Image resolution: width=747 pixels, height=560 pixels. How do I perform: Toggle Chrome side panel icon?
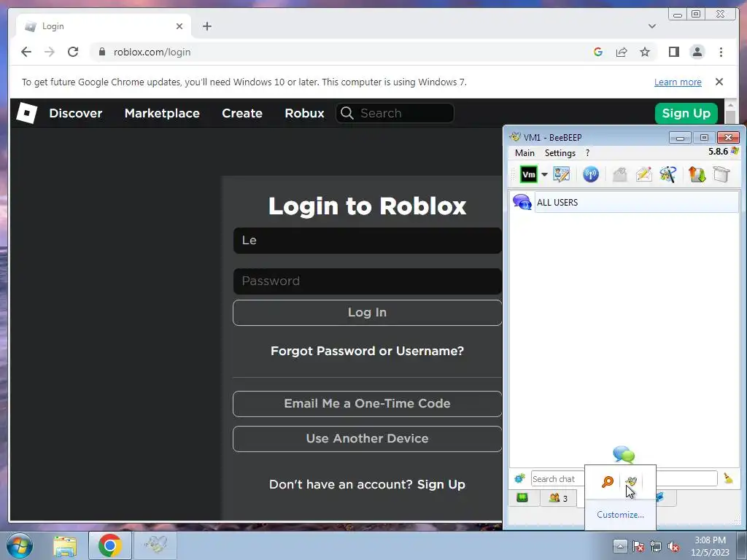click(673, 52)
